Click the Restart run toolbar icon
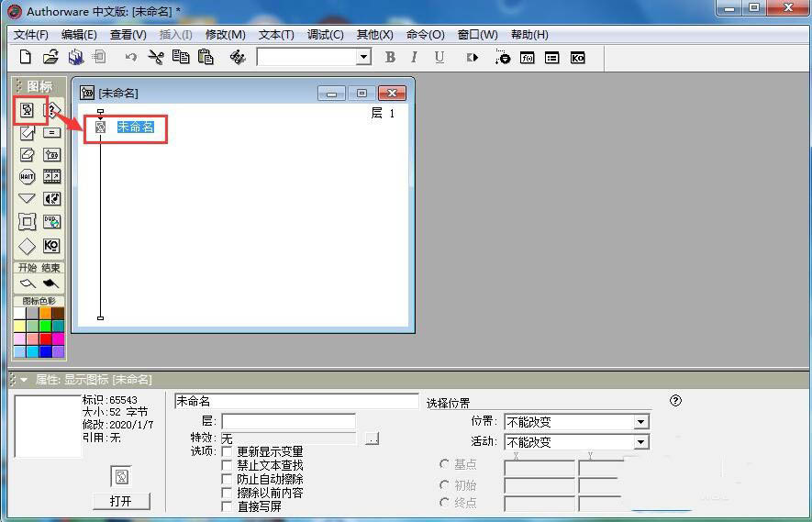Screen dimensions: 812x522 pos(473,57)
